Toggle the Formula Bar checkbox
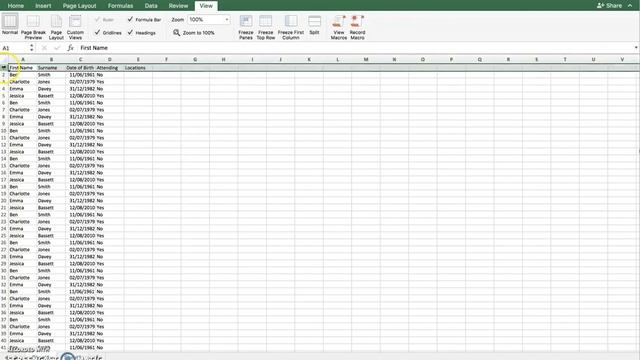640x360 pixels. tap(130, 19)
